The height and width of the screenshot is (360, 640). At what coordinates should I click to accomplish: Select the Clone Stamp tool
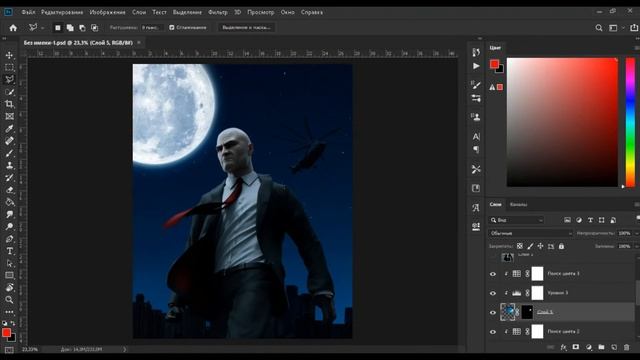(9, 165)
